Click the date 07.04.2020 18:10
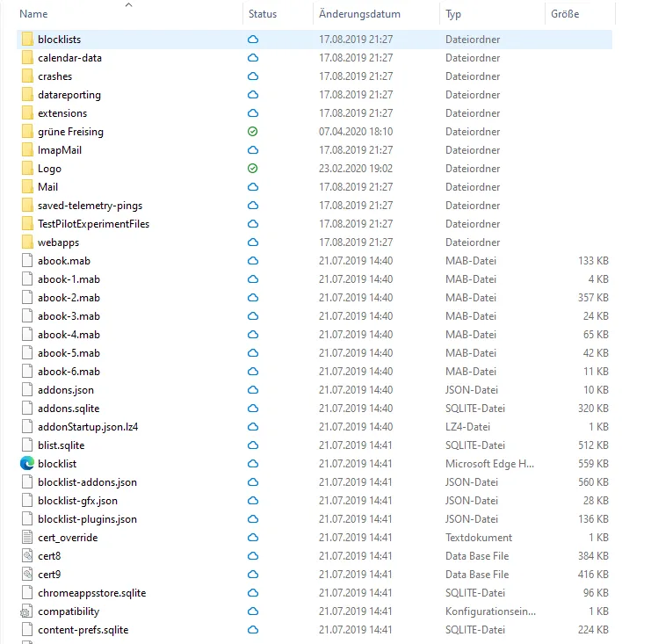651x644 pixels. [x=356, y=132]
